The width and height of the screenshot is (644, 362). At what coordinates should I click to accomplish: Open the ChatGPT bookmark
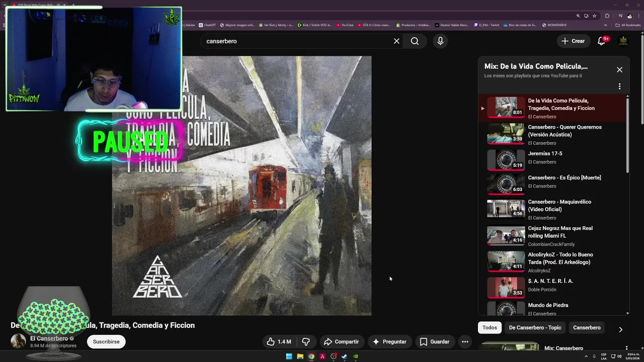point(207,25)
